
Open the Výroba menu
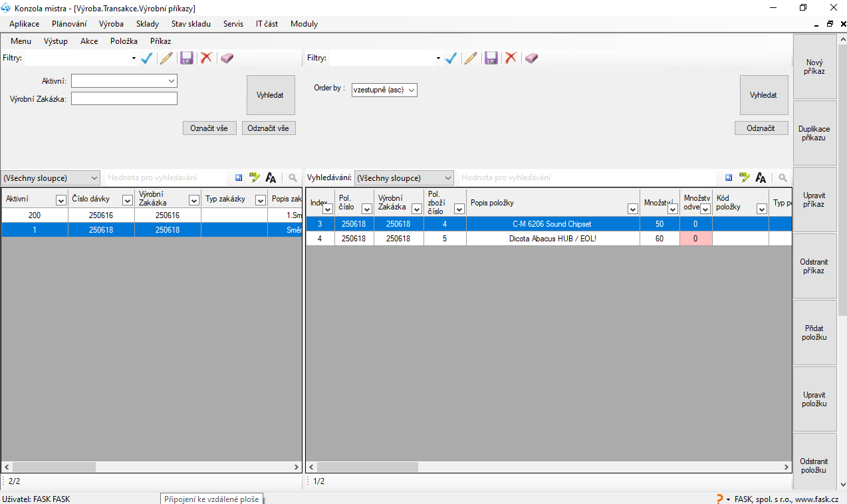coord(111,24)
